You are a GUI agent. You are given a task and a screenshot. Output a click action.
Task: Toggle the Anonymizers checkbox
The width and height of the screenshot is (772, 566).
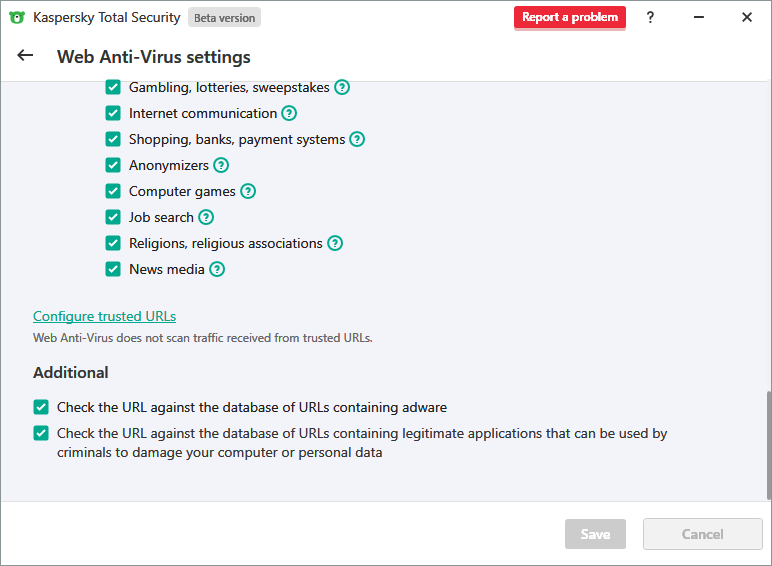pos(113,165)
